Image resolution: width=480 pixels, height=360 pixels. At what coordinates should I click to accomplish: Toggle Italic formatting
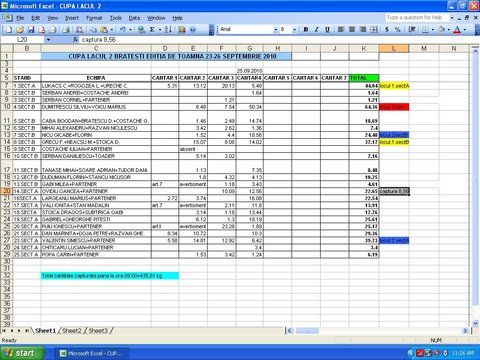pyautogui.click(x=317, y=30)
